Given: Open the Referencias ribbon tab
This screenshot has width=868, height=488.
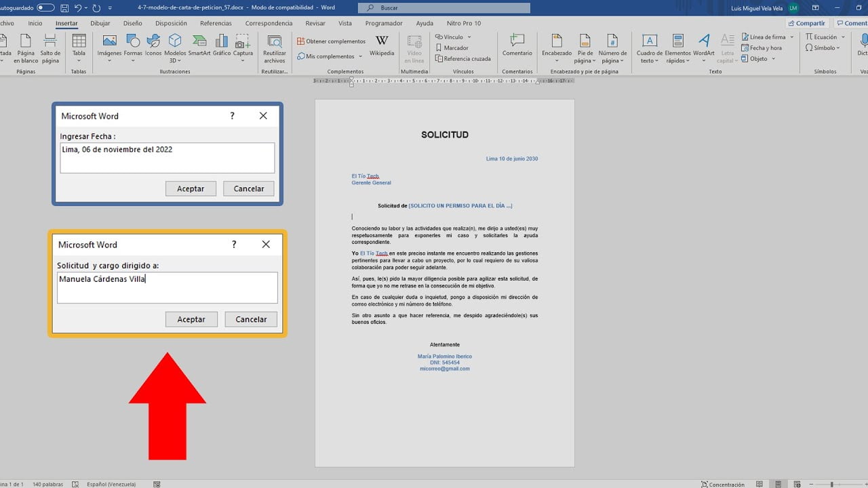Looking at the screenshot, I should point(216,23).
